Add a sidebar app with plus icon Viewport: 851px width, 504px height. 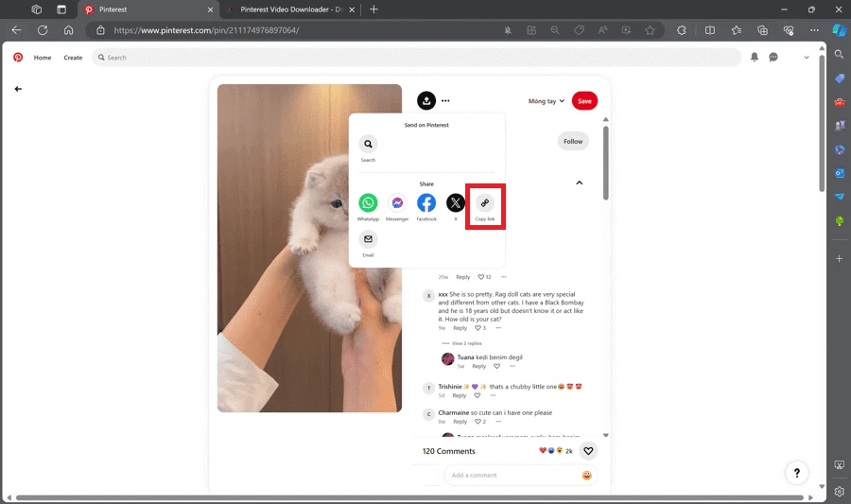point(839,259)
